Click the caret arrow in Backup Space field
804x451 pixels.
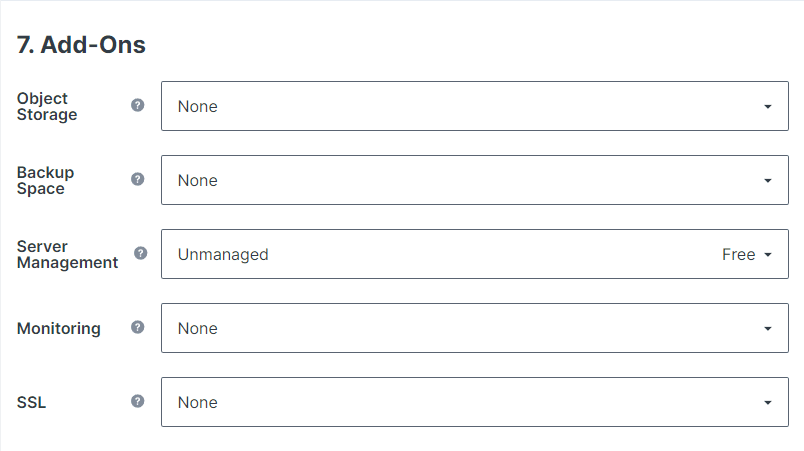point(768,180)
